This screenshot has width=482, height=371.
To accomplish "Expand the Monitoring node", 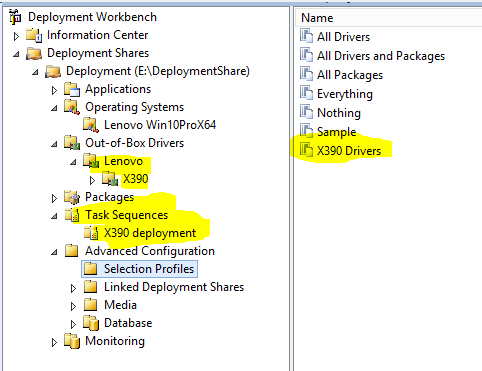I will [54, 342].
